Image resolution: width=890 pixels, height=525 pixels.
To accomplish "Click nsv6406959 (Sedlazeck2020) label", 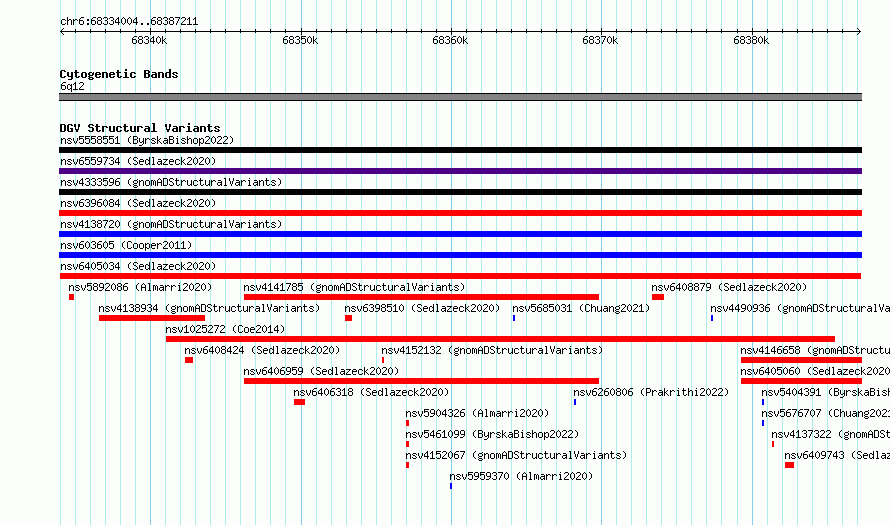I will click(x=321, y=371).
